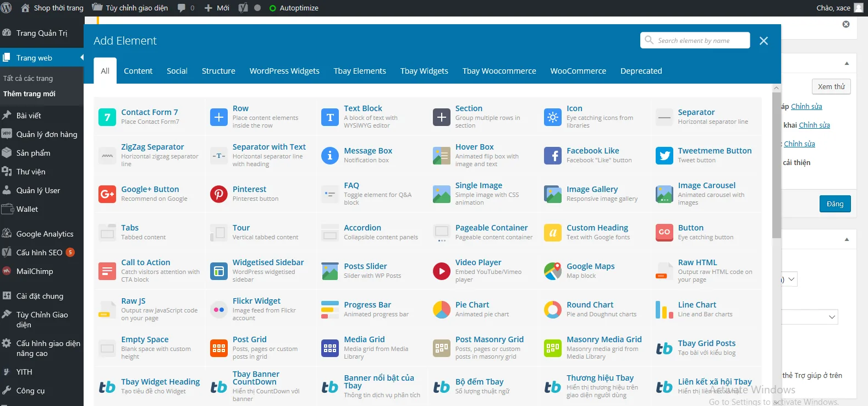Dismiss notice with the circled X
Viewport: 868px width, 406px height.
click(846, 24)
